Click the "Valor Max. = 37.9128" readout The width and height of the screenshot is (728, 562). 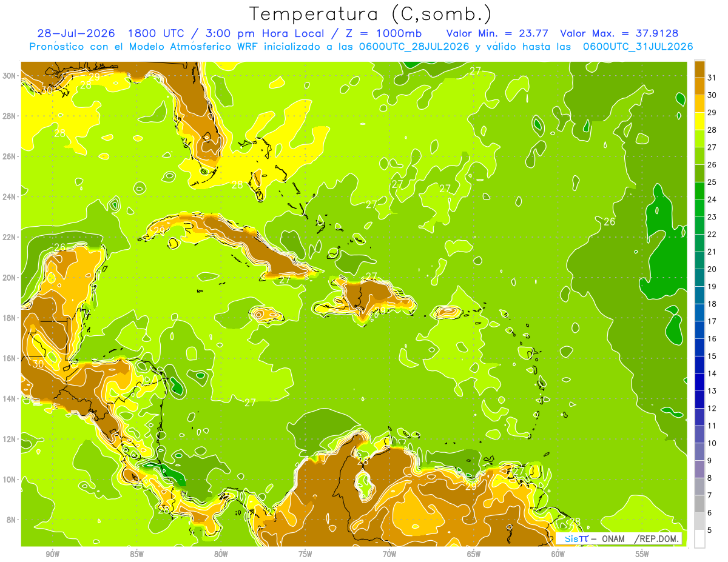click(x=619, y=33)
